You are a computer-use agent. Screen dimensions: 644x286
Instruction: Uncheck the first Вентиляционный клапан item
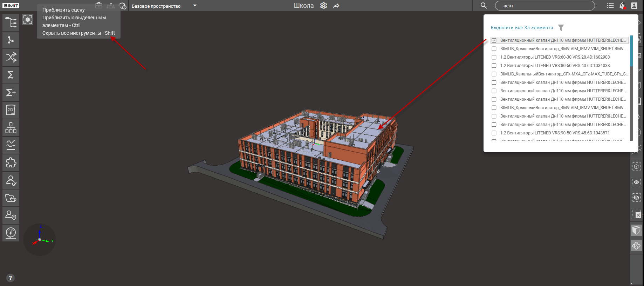tap(494, 40)
